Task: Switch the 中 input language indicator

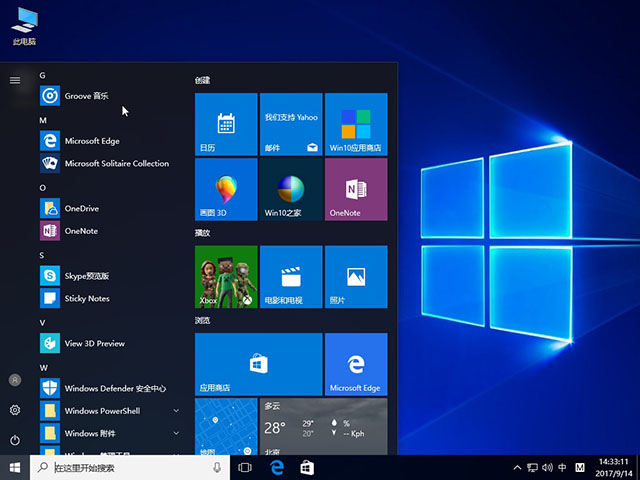Action: pos(562,467)
